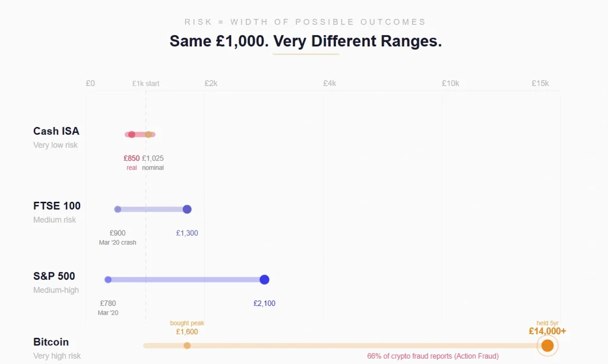
Task: Select the FTSE 100 high-end £1,300 dot
Action: click(187, 209)
